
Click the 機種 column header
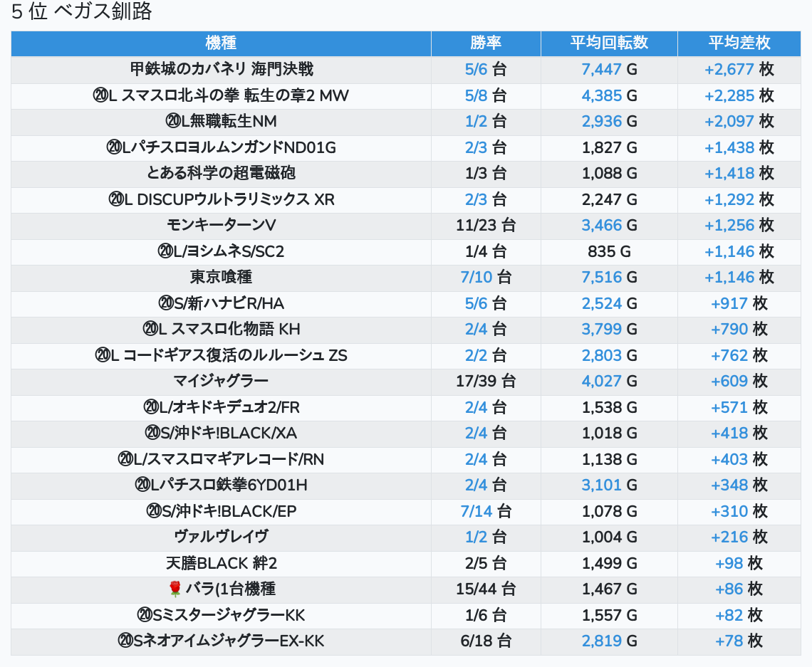coord(221,43)
